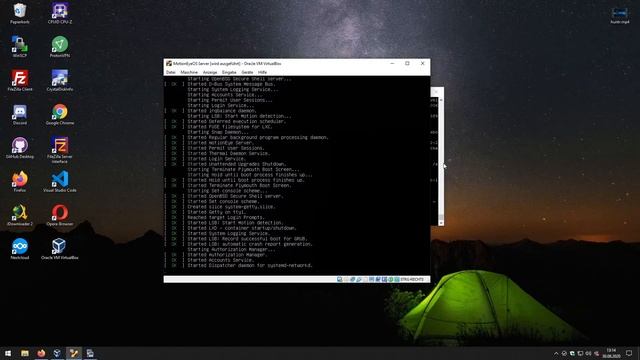Click the 'Started MotionEye Server.' console line
640x360 pixels.
point(220,143)
